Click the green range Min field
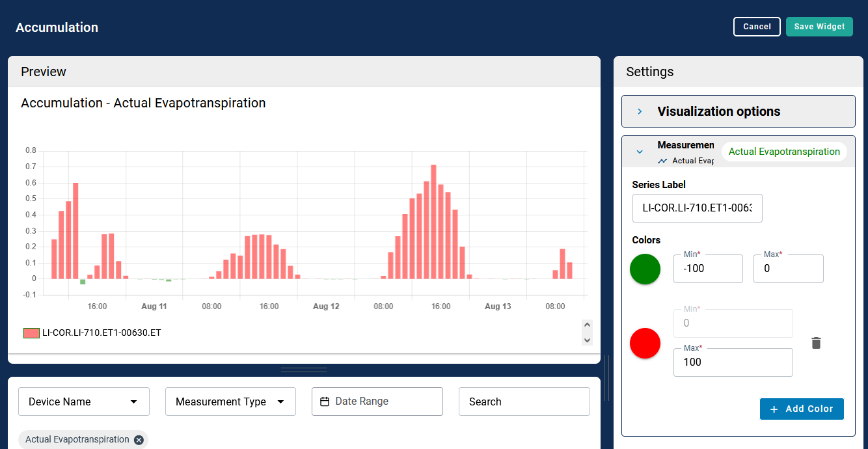Image resolution: width=868 pixels, height=449 pixels. click(708, 269)
